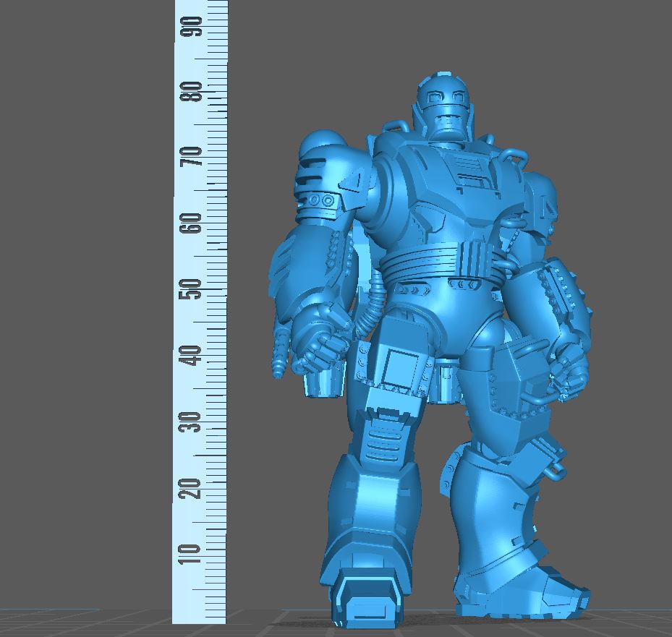Select the 20 mark on the ruler
Image resolution: width=672 pixels, height=637 pixels.
pyautogui.click(x=193, y=488)
